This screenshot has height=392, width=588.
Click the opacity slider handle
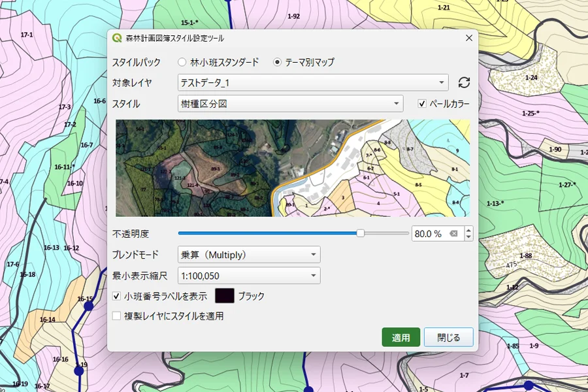click(360, 233)
